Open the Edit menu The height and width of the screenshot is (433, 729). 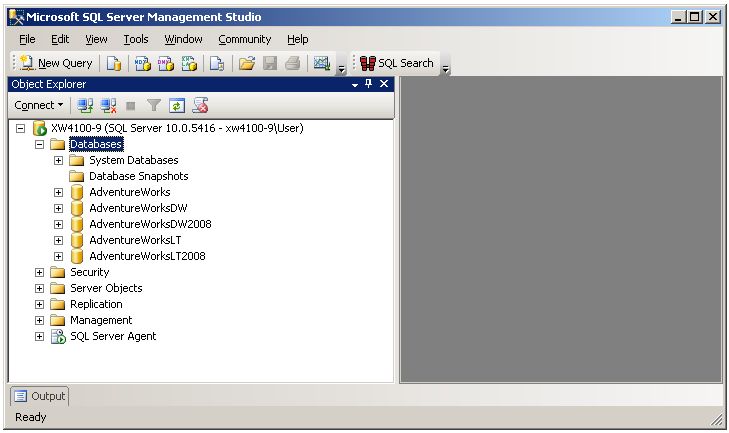point(60,40)
